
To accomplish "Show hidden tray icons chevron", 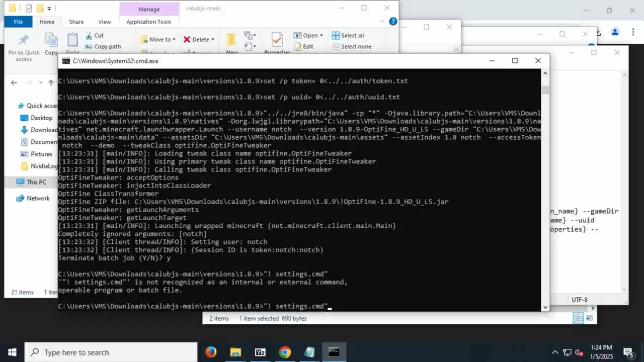I will click(555, 352).
